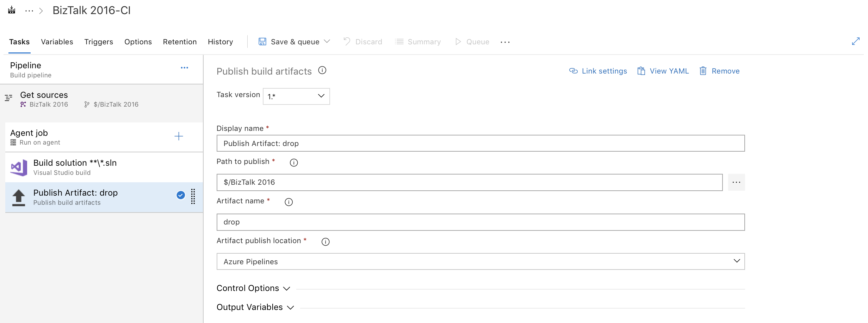Go to the Options tab

pyautogui.click(x=138, y=42)
